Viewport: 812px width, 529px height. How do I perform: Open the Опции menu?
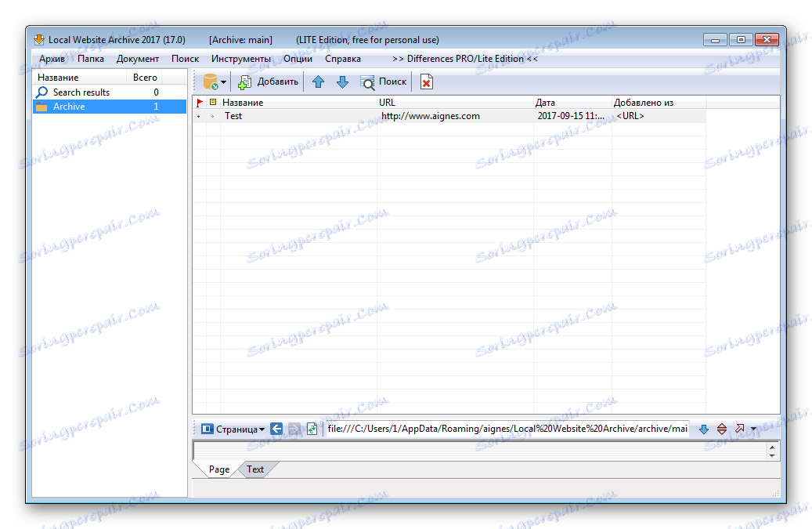(x=298, y=59)
